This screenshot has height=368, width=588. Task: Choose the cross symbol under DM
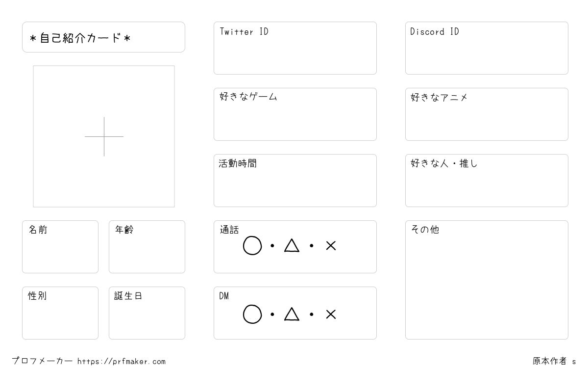tap(331, 315)
